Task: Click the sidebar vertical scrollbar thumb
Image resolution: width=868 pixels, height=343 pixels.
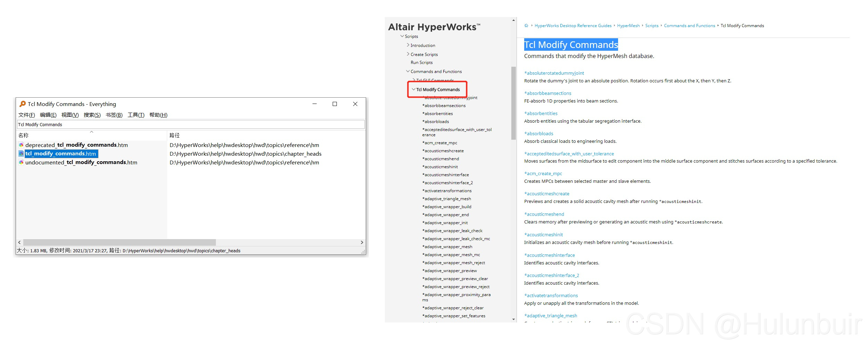Action: [x=514, y=103]
